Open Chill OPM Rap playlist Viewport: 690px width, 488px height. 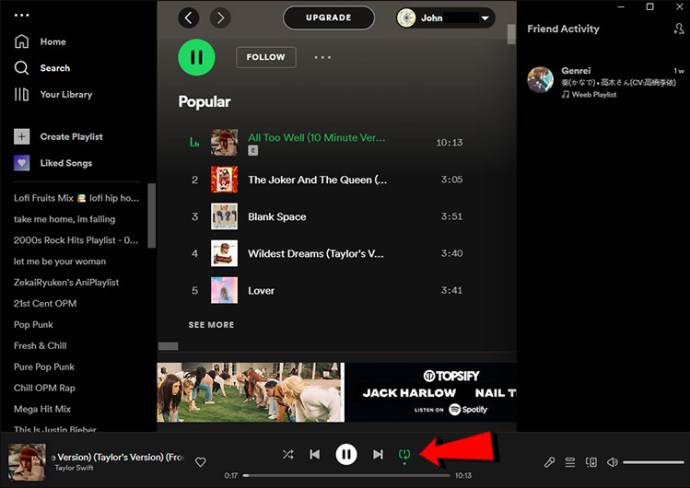(44, 388)
